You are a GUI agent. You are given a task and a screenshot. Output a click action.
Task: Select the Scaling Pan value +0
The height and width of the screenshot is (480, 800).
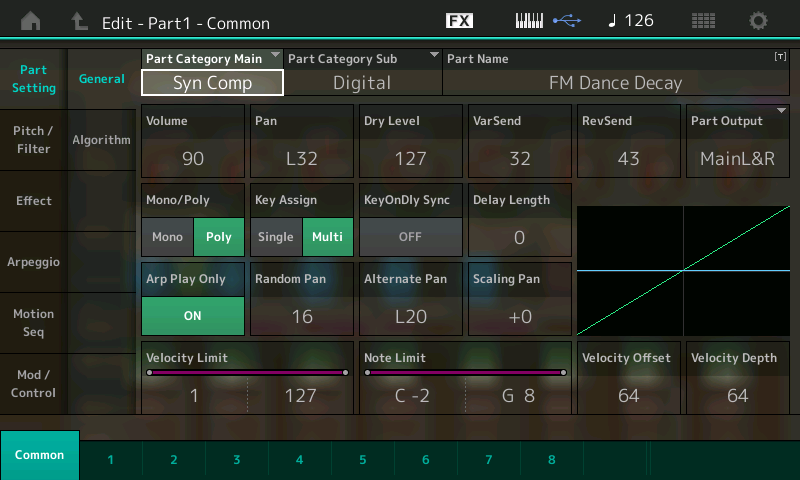[520, 316]
